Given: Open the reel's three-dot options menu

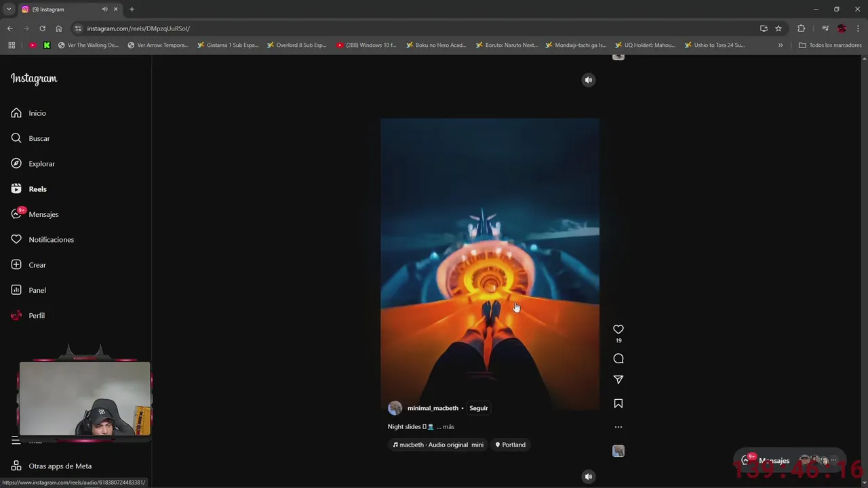Looking at the screenshot, I should [x=618, y=427].
